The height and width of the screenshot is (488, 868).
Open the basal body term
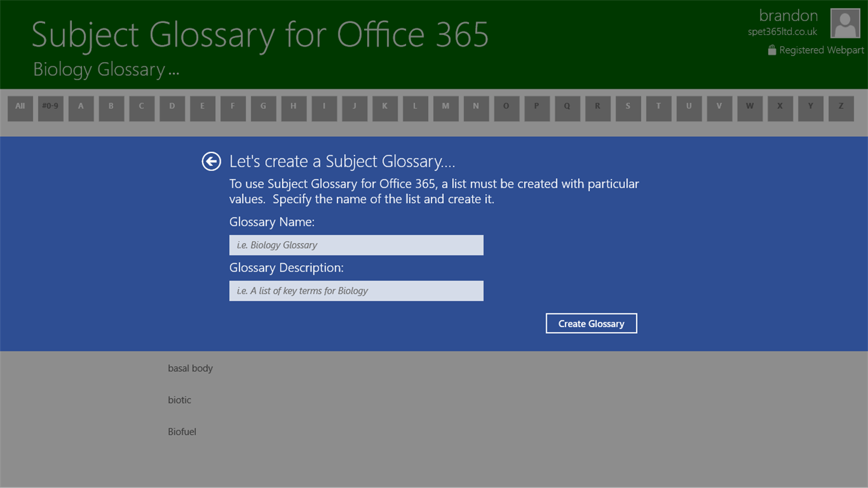190,368
